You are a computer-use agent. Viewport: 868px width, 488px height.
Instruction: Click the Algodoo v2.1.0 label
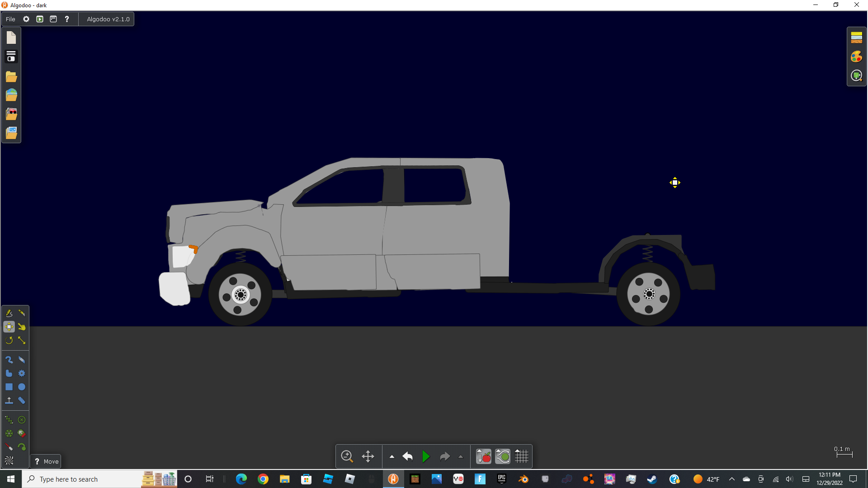click(x=108, y=19)
